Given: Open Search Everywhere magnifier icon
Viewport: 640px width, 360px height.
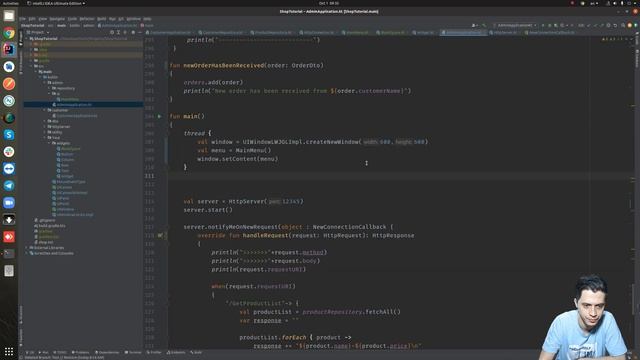Looking at the screenshot, I should coord(622,25).
